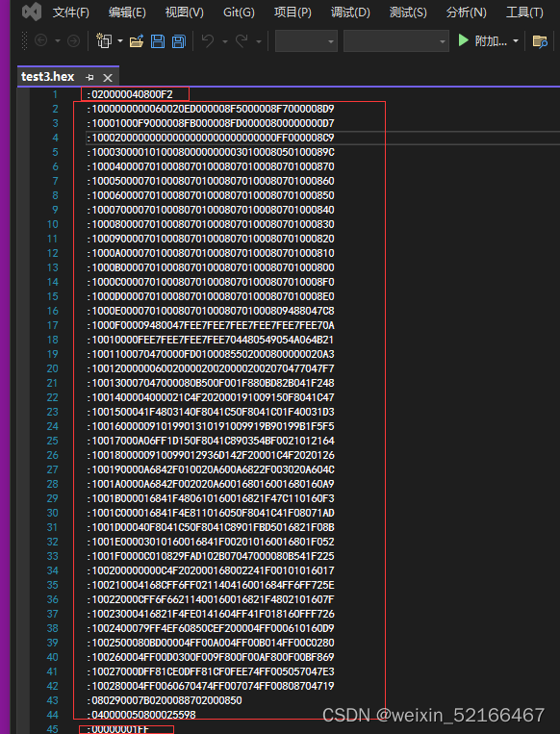The width and height of the screenshot is (560, 734).
Task: Click line 38 record starting :1002400079FF4EF6
Action: point(211,629)
